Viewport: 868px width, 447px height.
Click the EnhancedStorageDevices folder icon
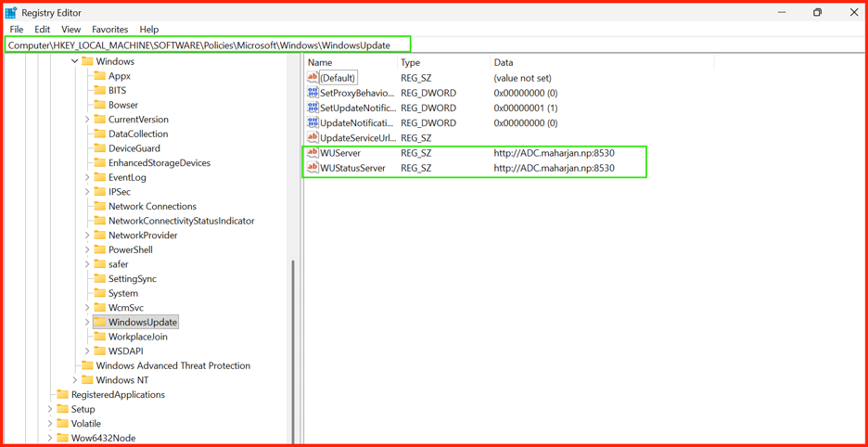click(99, 163)
